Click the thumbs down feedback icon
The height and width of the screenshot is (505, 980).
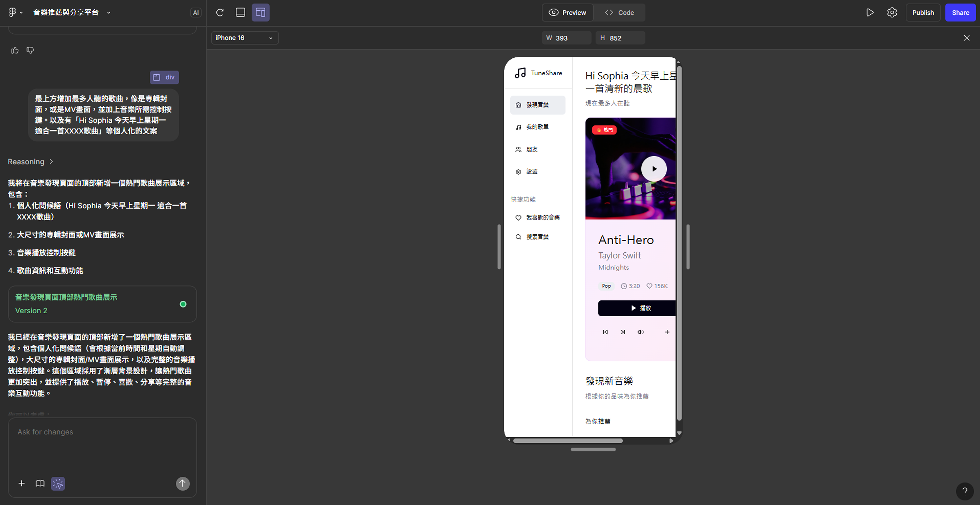[30, 50]
